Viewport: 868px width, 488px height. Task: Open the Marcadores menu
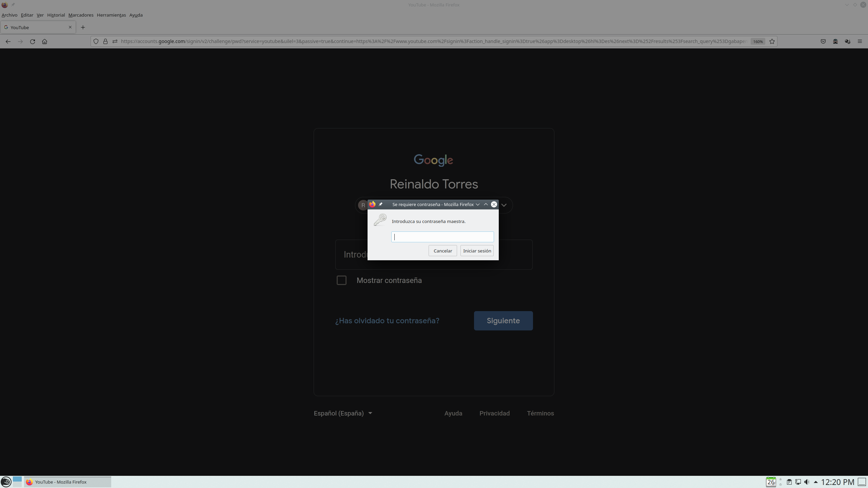tap(81, 15)
